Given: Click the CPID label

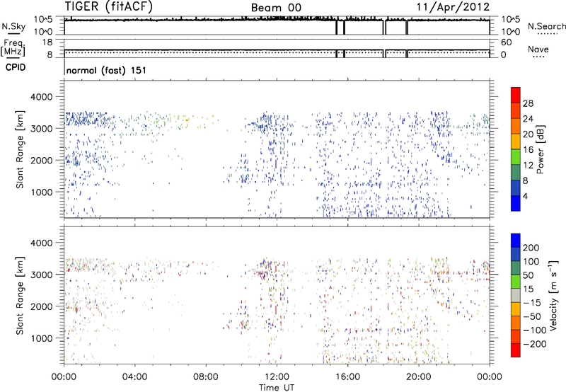Looking at the screenshot, I should click(16, 67).
